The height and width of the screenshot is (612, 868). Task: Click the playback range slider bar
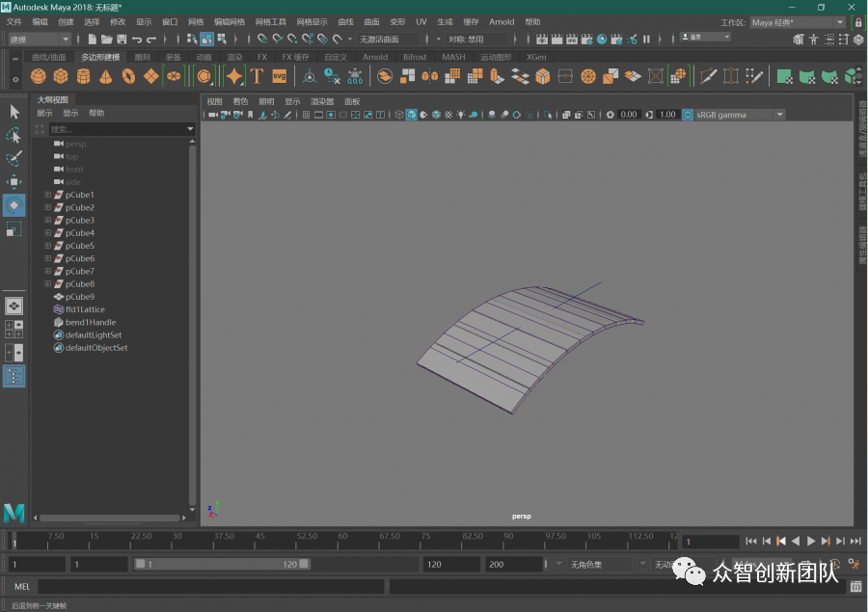[x=222, y=564]
